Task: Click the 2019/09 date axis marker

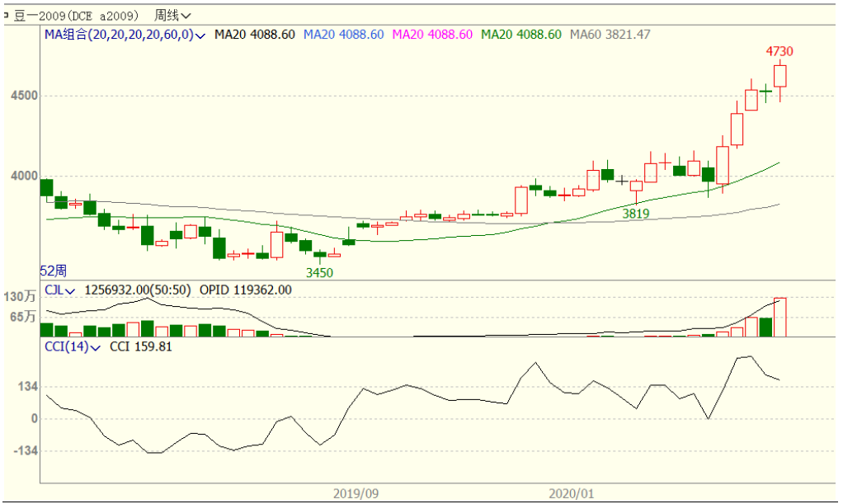Action: point(356,494)
